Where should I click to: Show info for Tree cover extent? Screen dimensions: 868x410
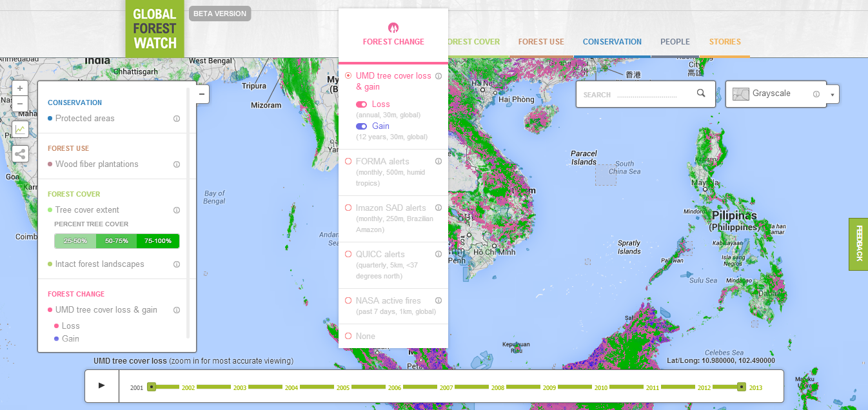(x=177, y=210)
